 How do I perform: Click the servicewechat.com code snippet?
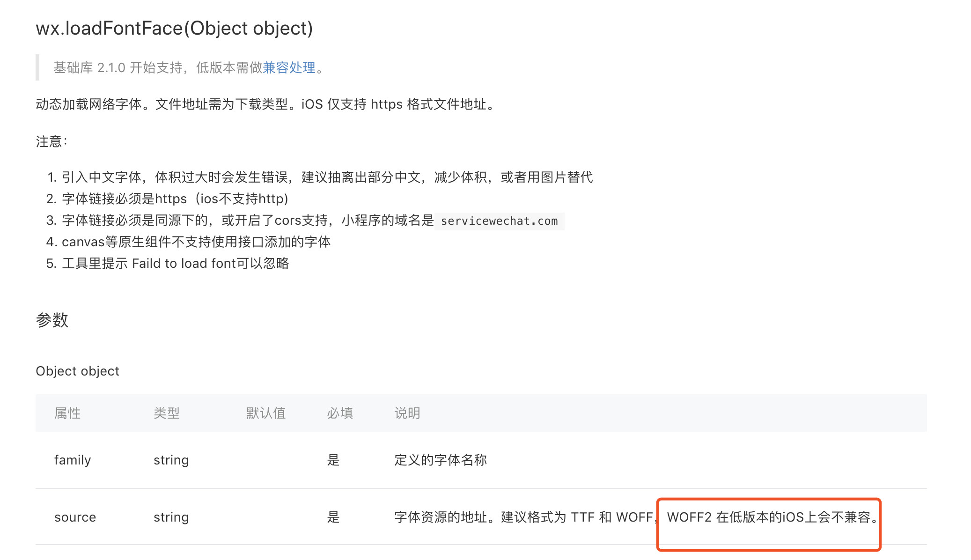pos(499,221)
